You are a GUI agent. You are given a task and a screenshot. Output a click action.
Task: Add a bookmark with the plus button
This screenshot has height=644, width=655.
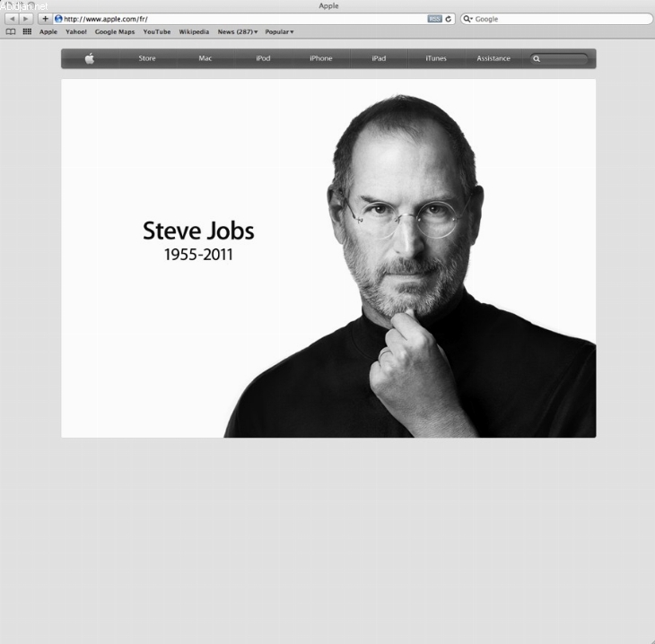tap(45, 19)
